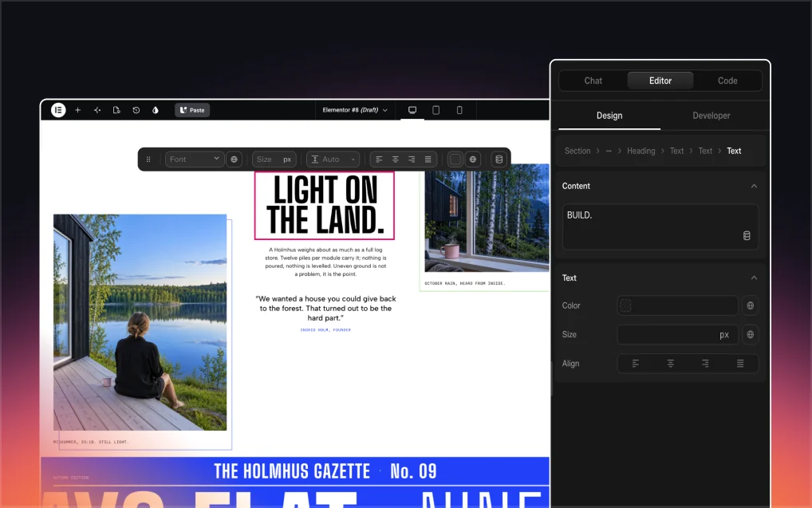This screenshot has width=812, height=508.
Task: Select the forest window image
Action: [x=487, y=218]
